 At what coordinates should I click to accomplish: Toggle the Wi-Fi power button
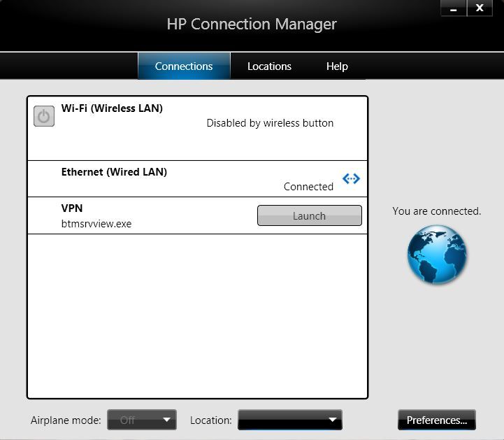pos(44,116)
